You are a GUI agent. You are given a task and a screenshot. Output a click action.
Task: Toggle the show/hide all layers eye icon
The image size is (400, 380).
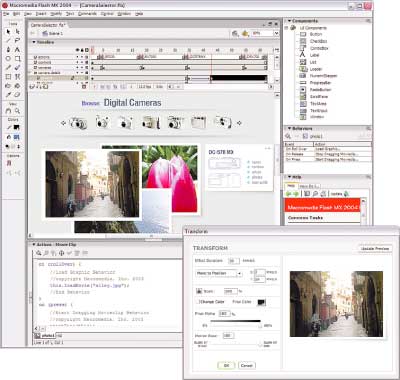[77, 50]
